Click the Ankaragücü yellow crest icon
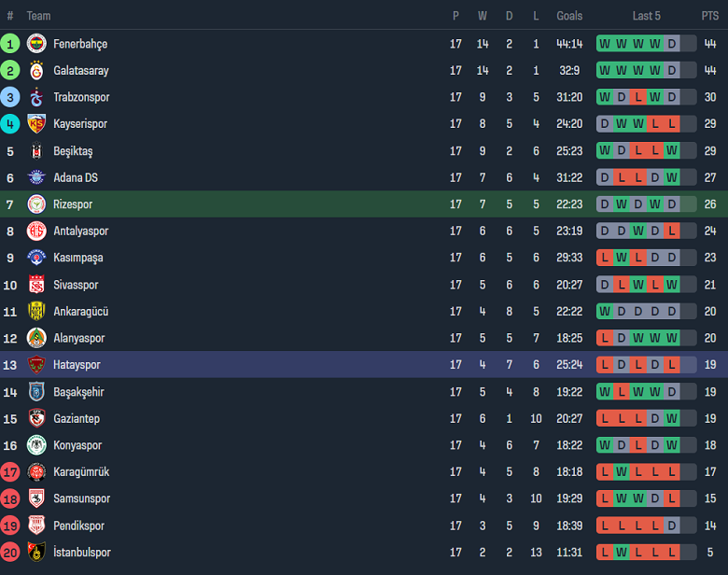The width and height of the screenshot is (728, 575). click(36, 312)
